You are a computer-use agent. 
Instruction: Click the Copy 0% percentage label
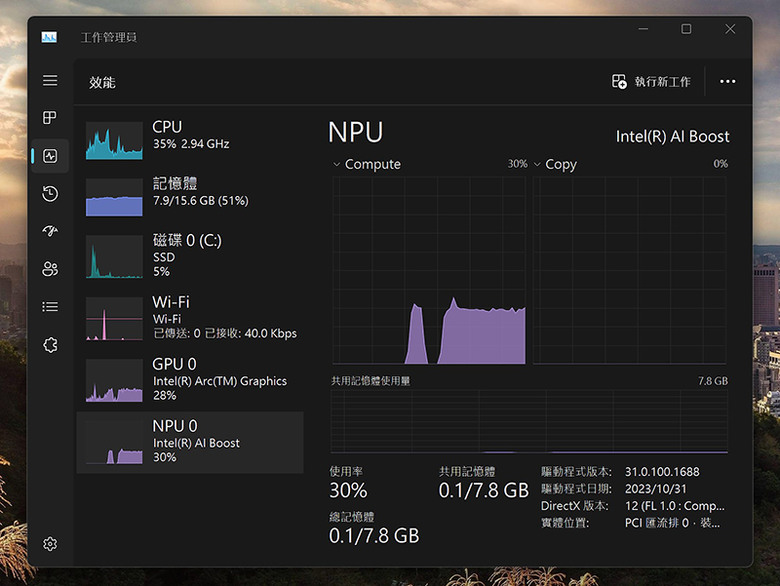tap(721, 164)
